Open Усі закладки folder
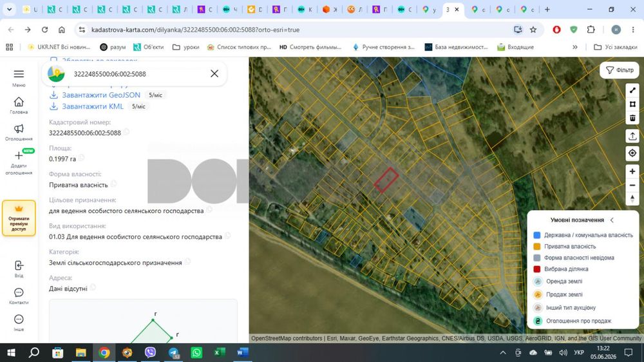The image size is (644, 362). click(616, 47)
